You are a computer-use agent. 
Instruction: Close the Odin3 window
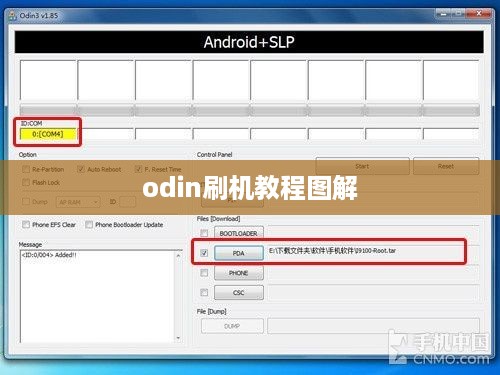coord(479,14)
